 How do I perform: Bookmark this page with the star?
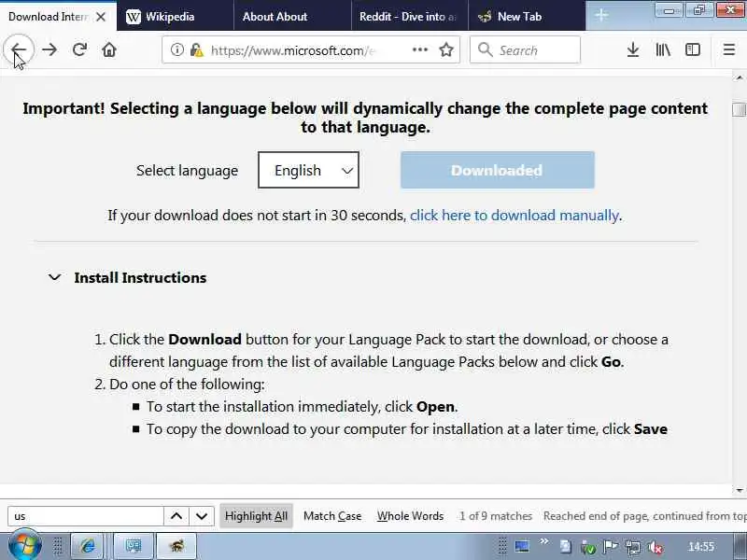tap(446, 49)
